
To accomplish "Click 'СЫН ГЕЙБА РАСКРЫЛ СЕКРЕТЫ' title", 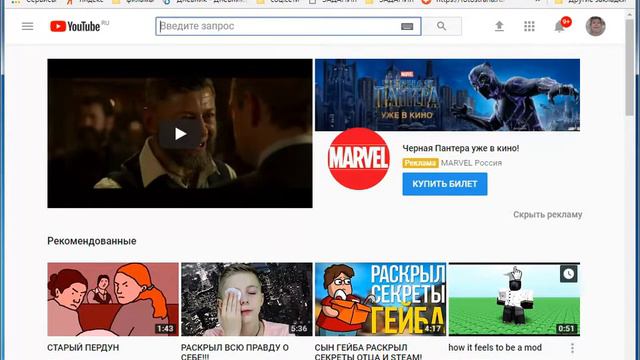I will point(368,352).
